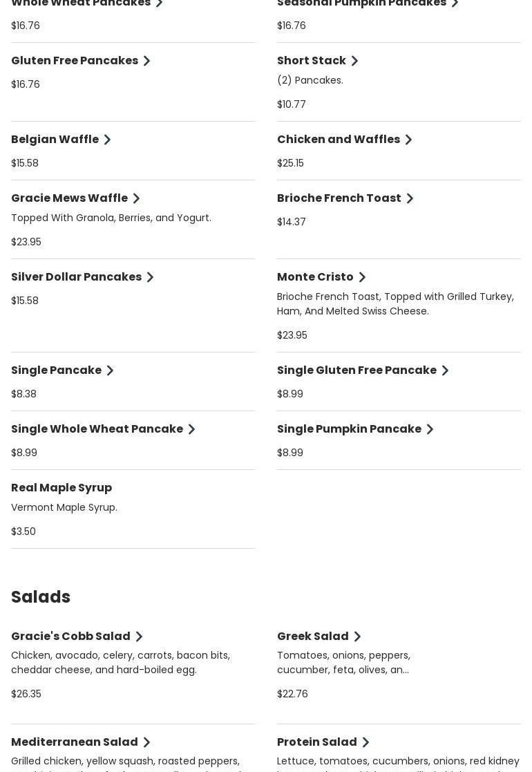The height and width of the screenshot is (772, 532).
Task: Click the chevron next to Gluten Free Pancakes
Action: coord(146,61)
